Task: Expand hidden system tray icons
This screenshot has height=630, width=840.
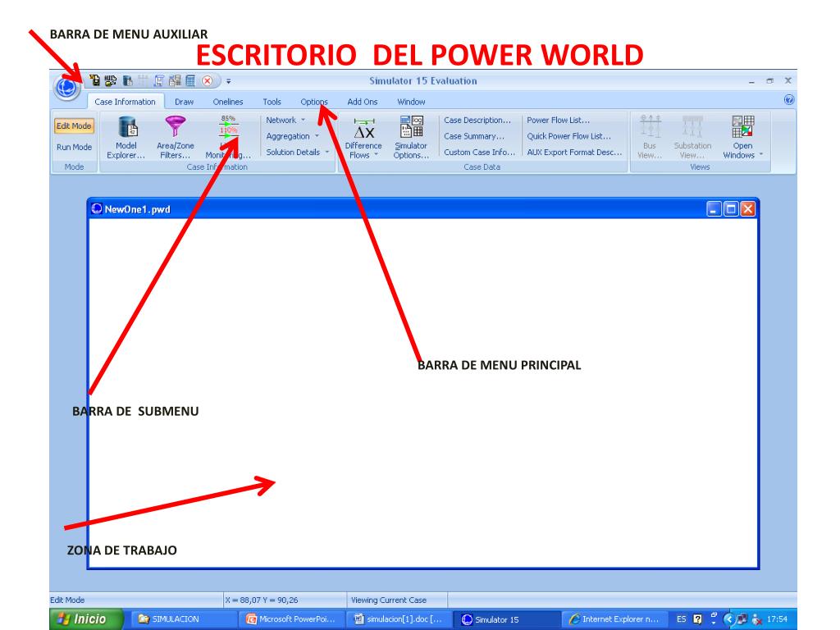Action: [x=728, y=619]
